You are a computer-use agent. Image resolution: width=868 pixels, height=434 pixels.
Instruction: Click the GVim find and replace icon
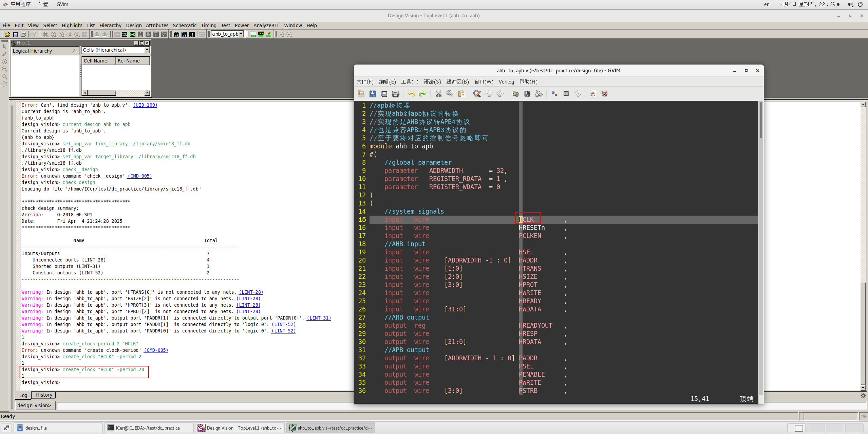click(477, 94)
